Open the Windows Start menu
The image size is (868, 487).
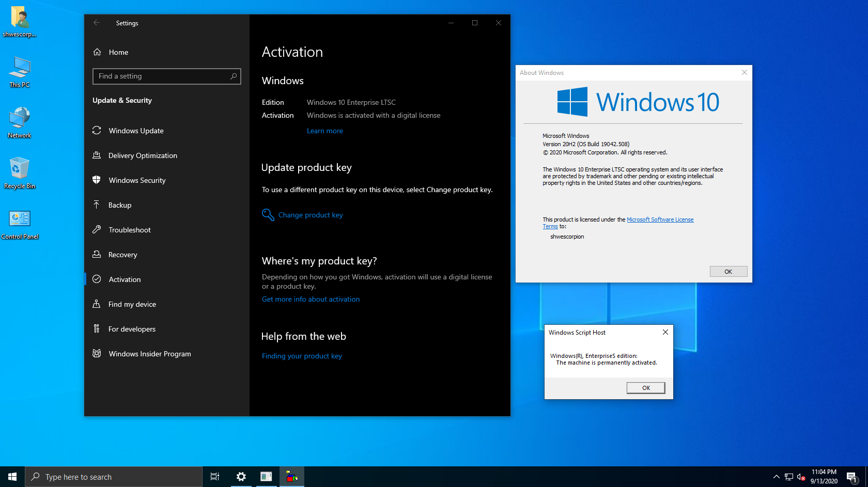(x=12, y=477)
